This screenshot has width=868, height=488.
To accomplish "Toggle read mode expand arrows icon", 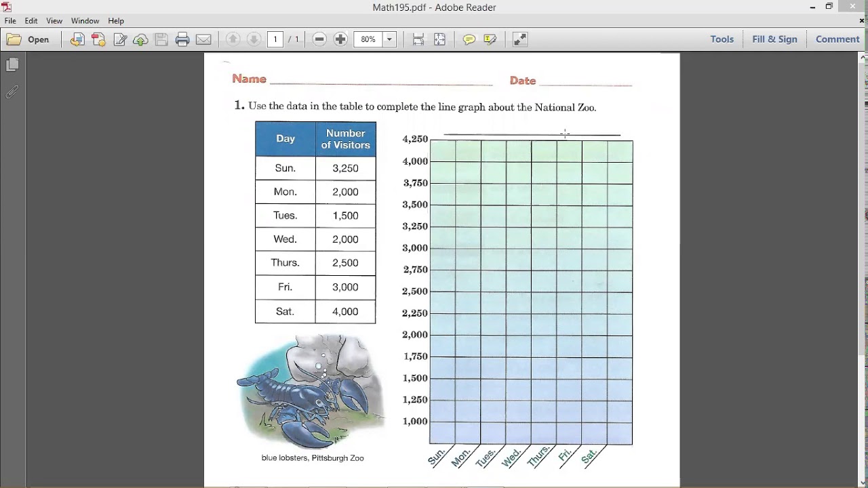I will pos(520,39).
